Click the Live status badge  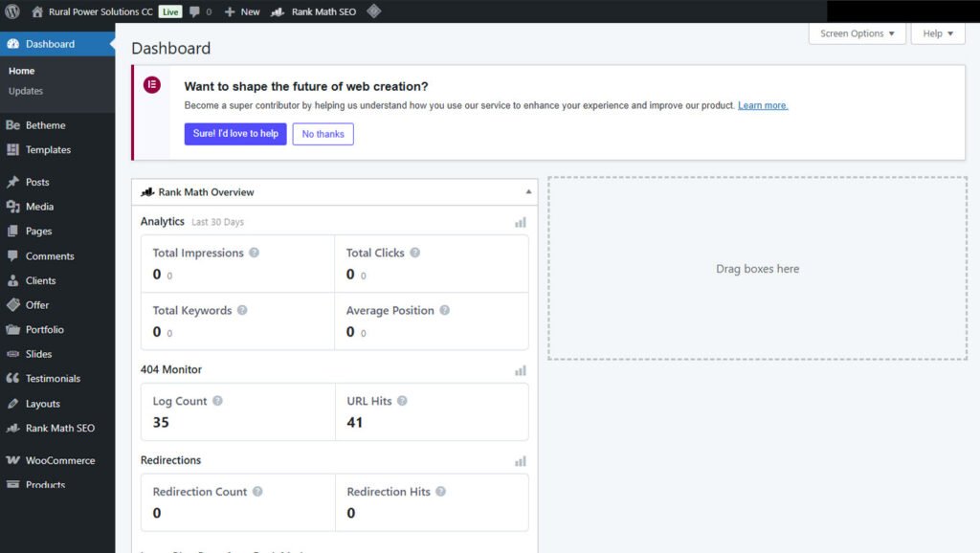pos(170,11)
